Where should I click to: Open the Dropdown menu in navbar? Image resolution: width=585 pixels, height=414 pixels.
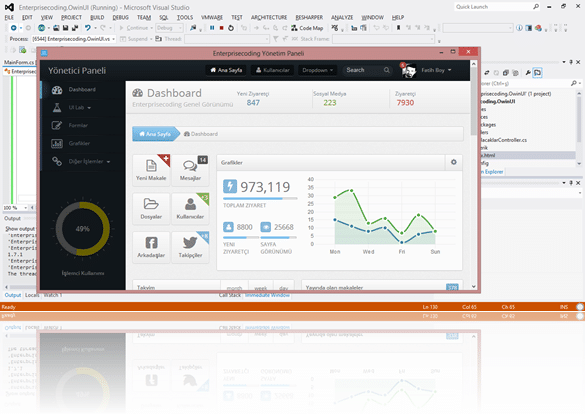click(317, 70)
